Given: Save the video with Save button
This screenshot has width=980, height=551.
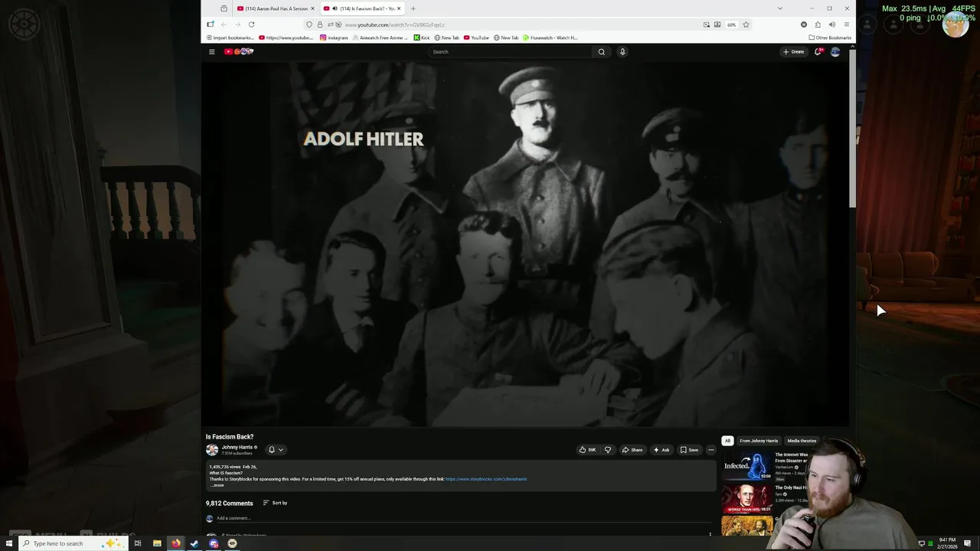Looking at the screenshot, I should [x=689, y=450].
